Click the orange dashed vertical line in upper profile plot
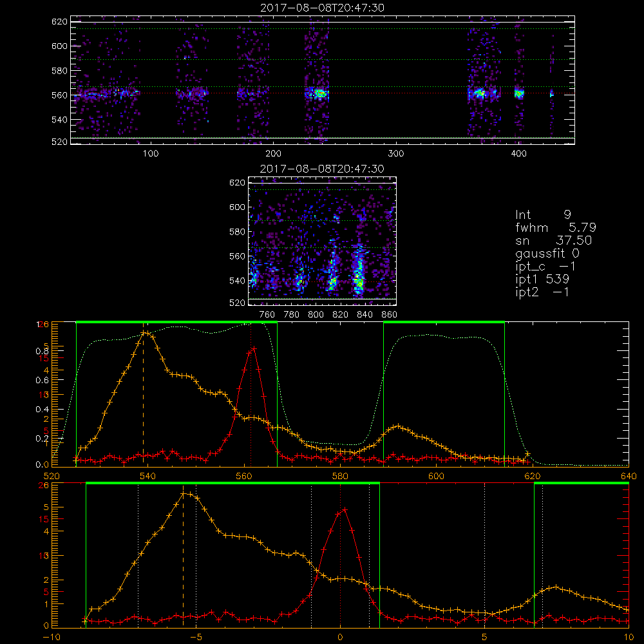The height and width of the screenshot is (644, 644). coord(144,399)
